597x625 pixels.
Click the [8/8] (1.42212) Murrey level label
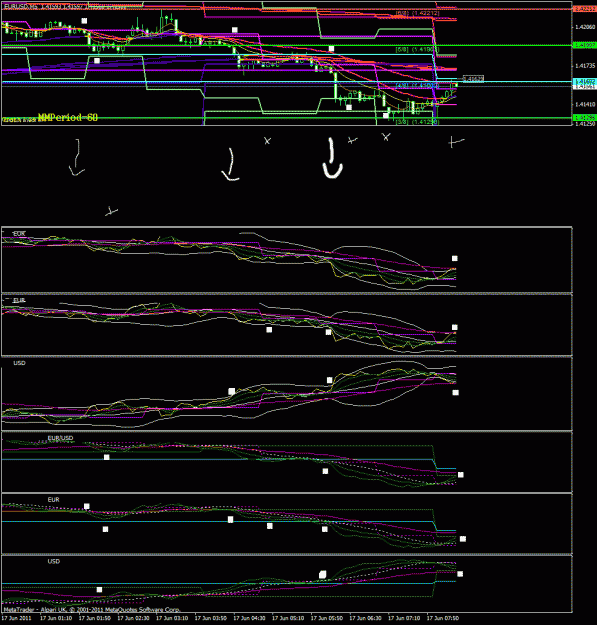pos(418,13)
